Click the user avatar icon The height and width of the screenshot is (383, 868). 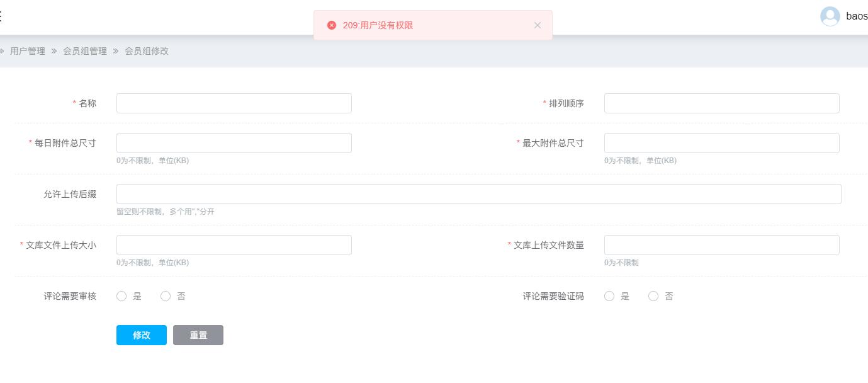tap(830, 16)
